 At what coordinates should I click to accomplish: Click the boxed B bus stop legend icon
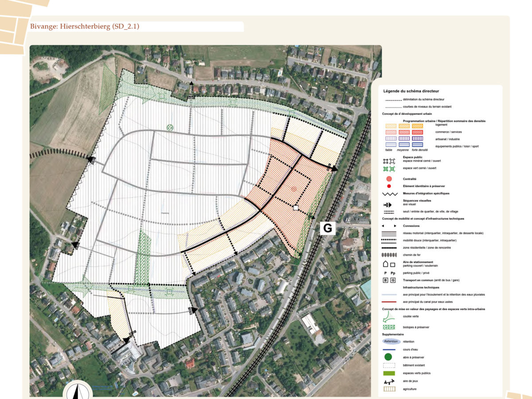tap(385, 281)
